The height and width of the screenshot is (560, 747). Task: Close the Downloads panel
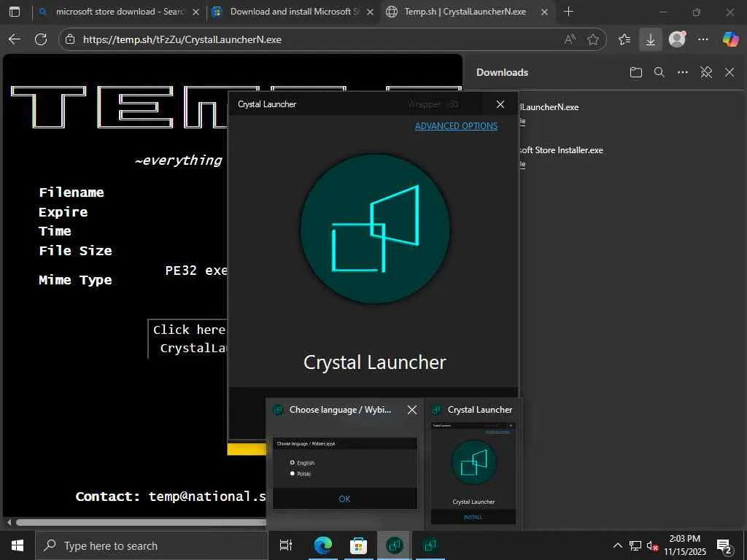[729, 72]
